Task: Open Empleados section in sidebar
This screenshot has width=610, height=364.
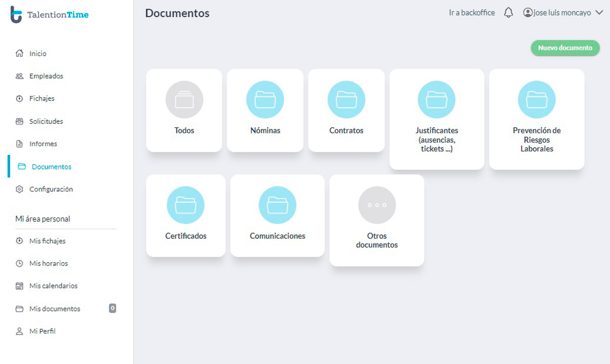Action: coord(46,76)
